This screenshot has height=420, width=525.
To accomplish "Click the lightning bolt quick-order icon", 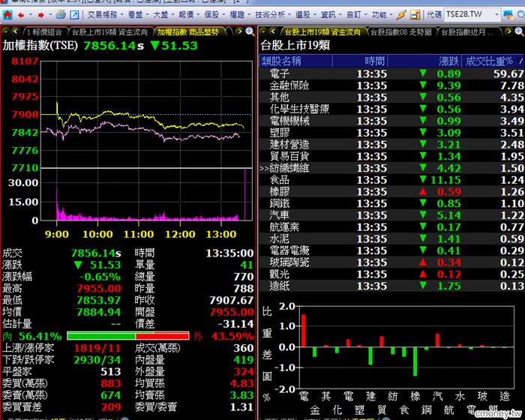I will 401,15.
